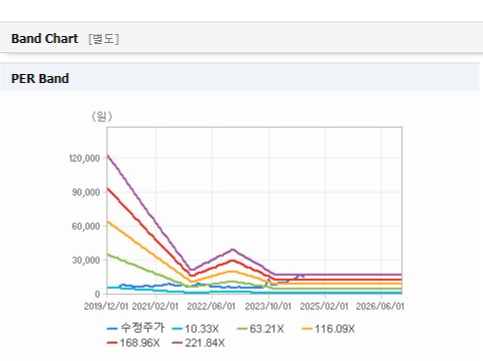Toggle the 221.84X legend series
Viewport: 483px width, 361px height.
(x=198, y=343)
